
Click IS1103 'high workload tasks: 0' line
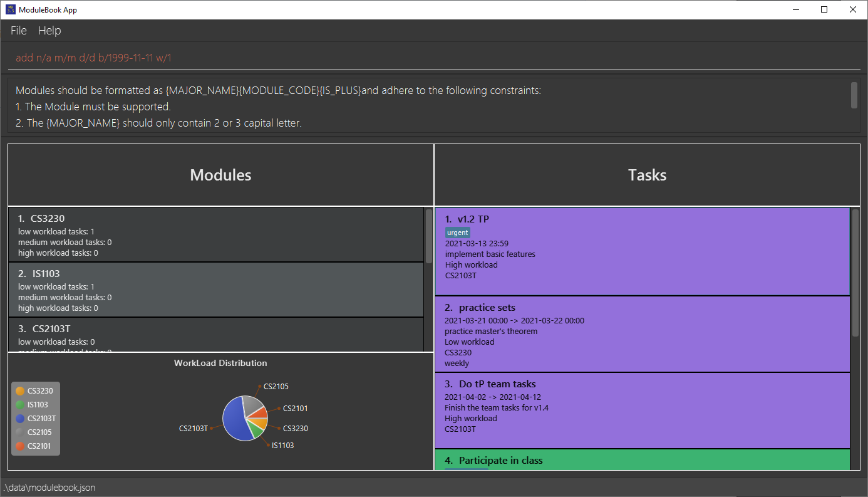(x=58, y=308)
